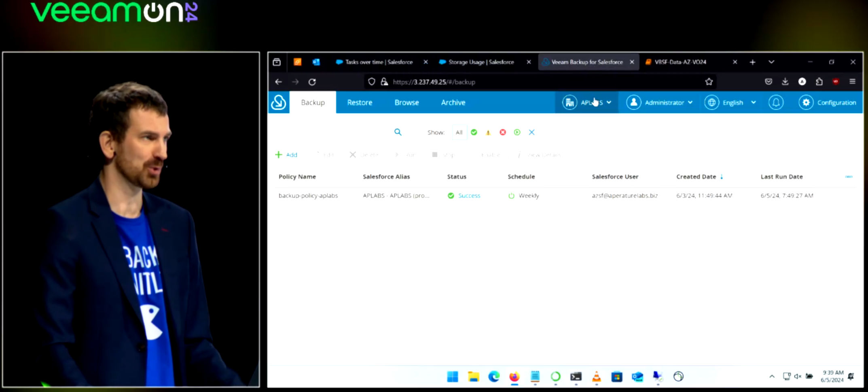The image size is (868, 392).
Task: Show All policies filter
Action: pyautogui.click(x=459, y=132)
